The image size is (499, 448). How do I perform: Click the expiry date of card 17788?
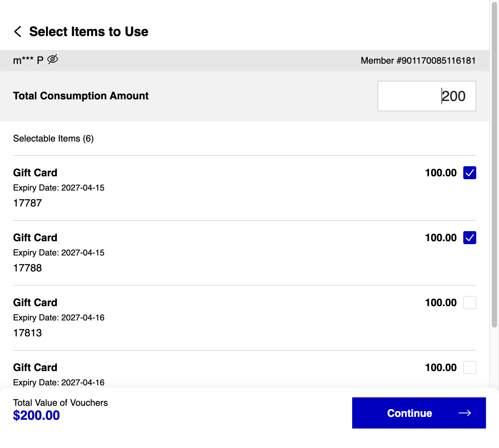[x=59, y=253]
